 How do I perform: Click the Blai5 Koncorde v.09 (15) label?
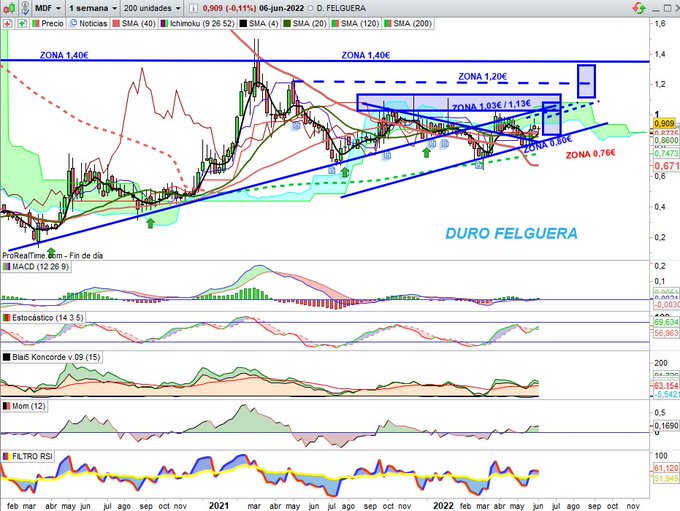(52, 357)
